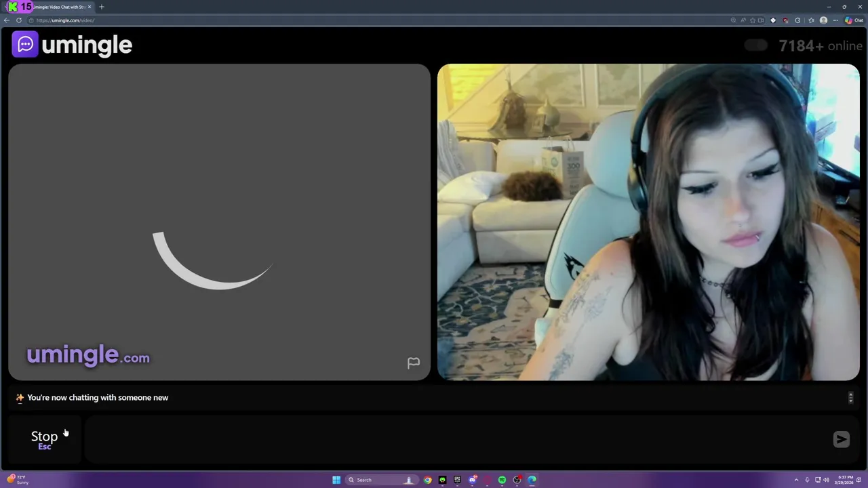Toggle the switch next to the online count
868x488 pixels.
(x=756, y=45)
